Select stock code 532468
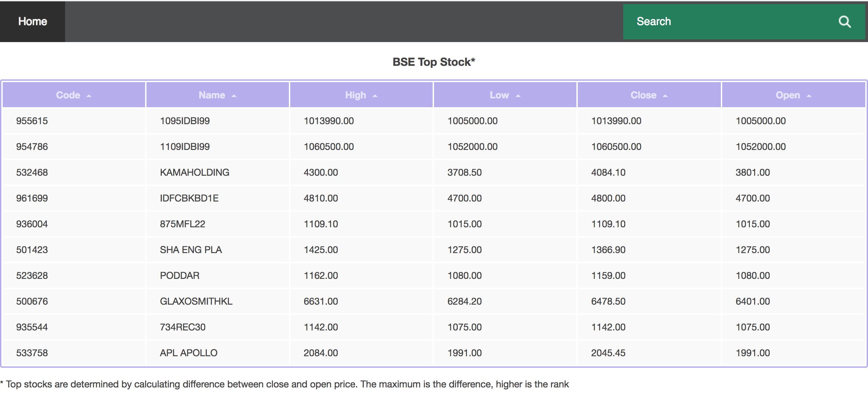 tap(32, 172)
